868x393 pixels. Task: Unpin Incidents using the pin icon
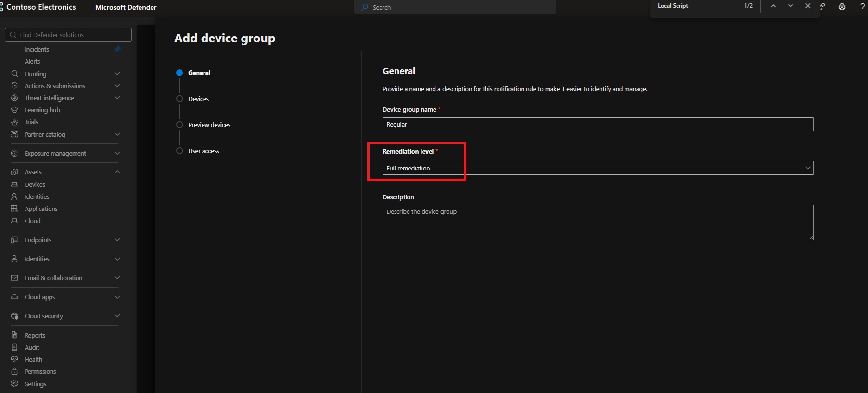click(x=117, y=49)
